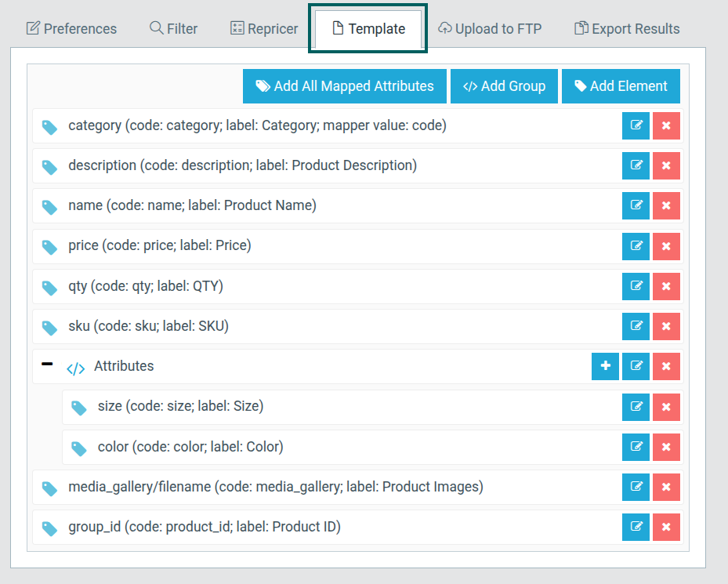Edit the color element
728x584 pixels.
pos(636,447)
